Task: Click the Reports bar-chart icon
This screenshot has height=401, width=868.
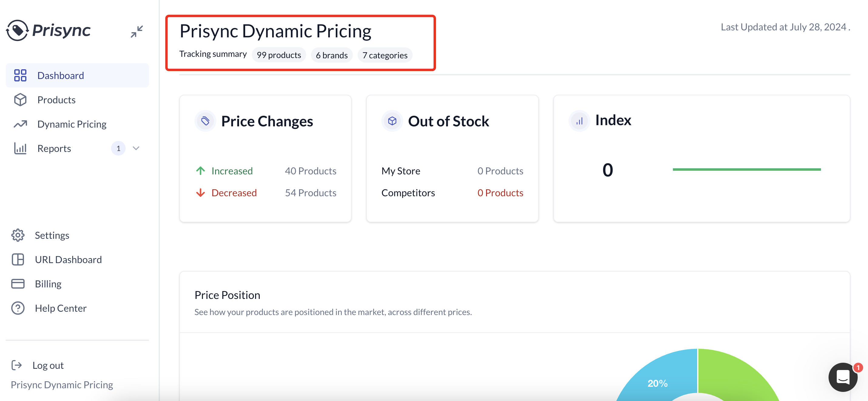Action: [20, 148]
